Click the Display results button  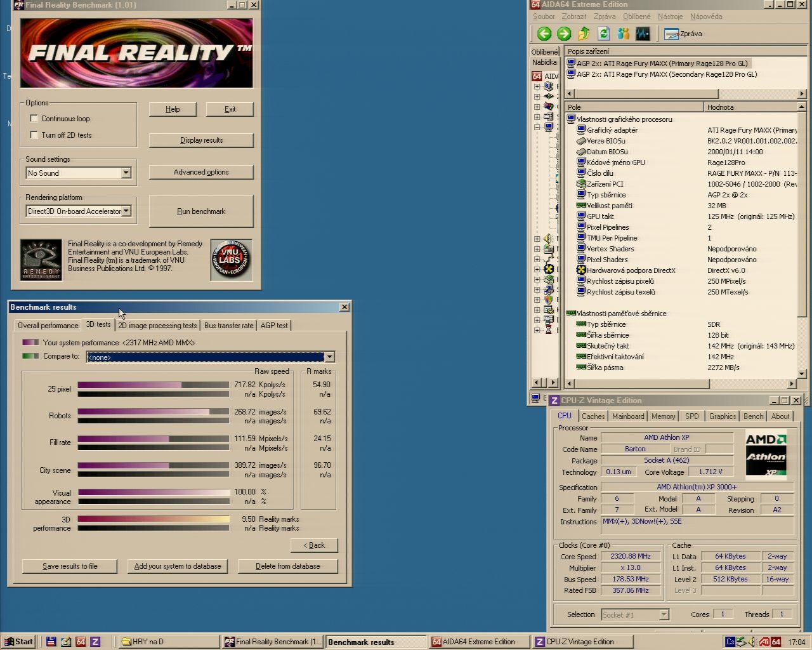tap(201, 140)
